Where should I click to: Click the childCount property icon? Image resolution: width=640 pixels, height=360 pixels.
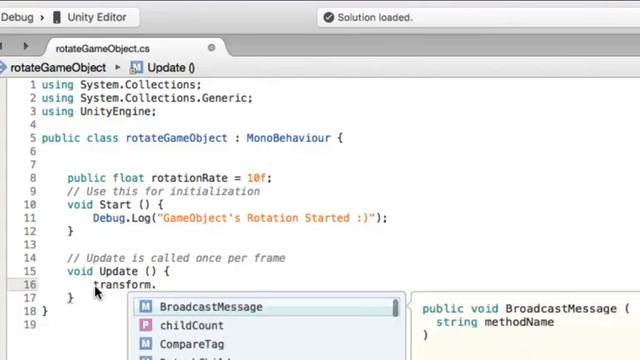(146, 325)
